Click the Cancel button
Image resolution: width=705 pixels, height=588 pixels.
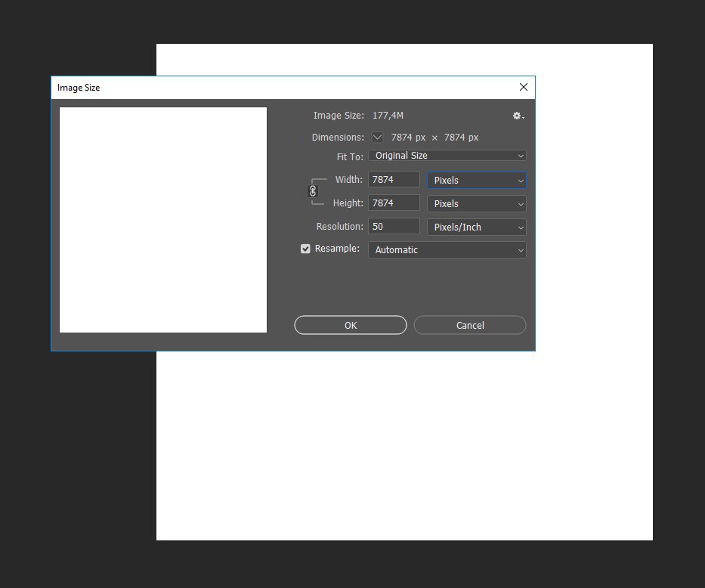[470, 325]
